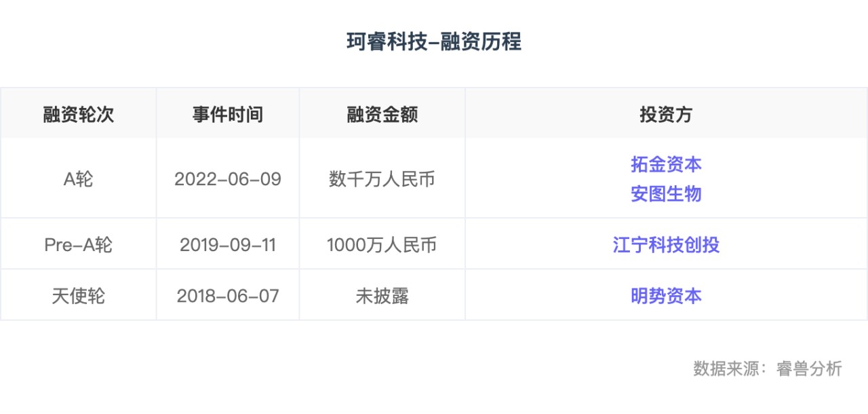
Task: Select the Pre-A轮 round cell
Action: (x=79, y=245)
